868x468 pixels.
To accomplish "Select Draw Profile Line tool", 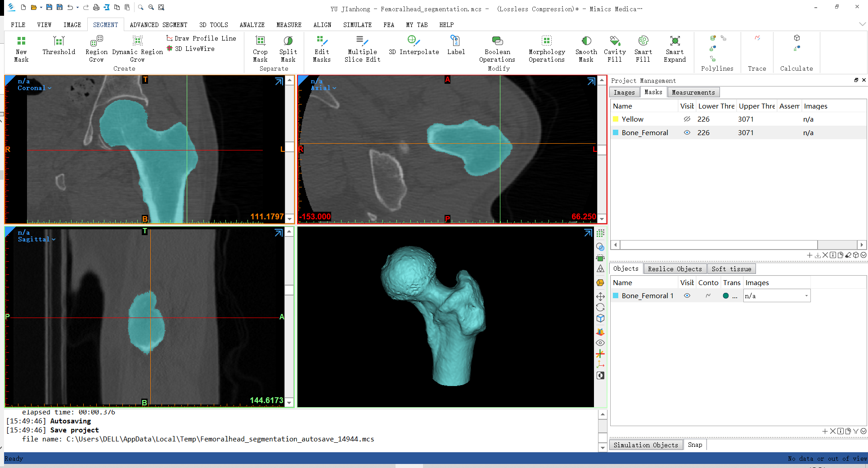I will [x=201, y=38].
